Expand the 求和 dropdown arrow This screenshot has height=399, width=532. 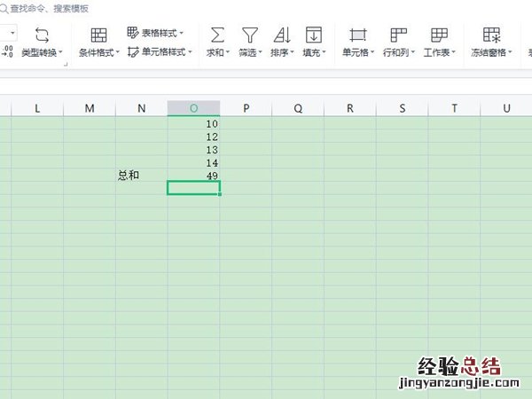click(228, 52)
